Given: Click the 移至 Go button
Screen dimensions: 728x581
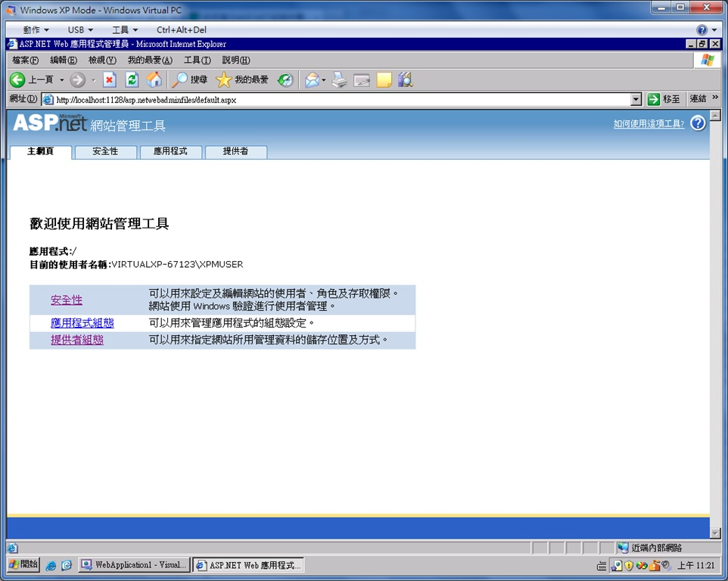Looking at the screenshot, I should pos(664,99).
